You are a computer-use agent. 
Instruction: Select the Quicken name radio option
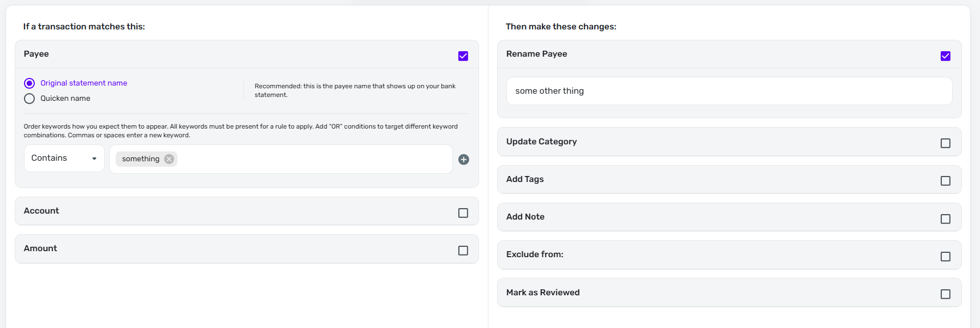click(x=29, y=99)
